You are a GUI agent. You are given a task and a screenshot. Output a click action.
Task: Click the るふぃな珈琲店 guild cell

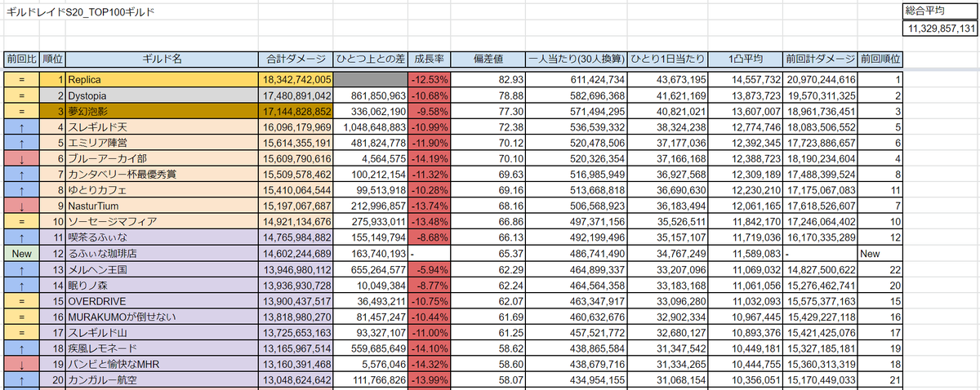(163, 253)
